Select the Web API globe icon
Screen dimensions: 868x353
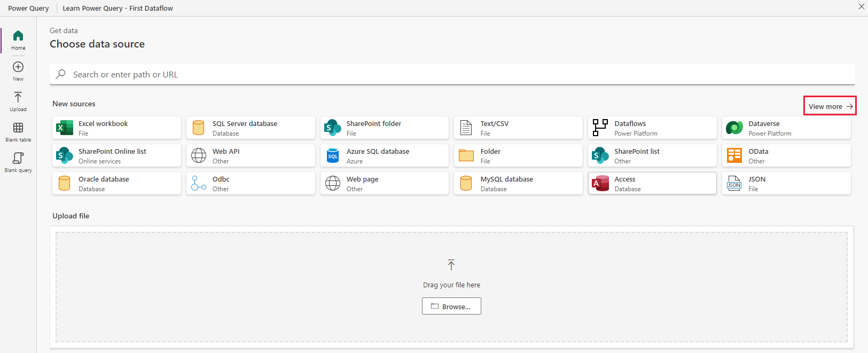[x=199, y=155]
